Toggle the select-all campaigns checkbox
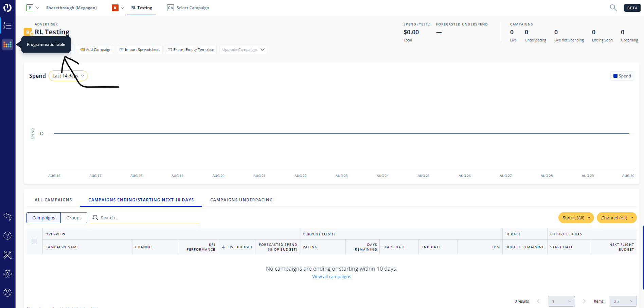This screenshot has height=308, width=644. 35,241
